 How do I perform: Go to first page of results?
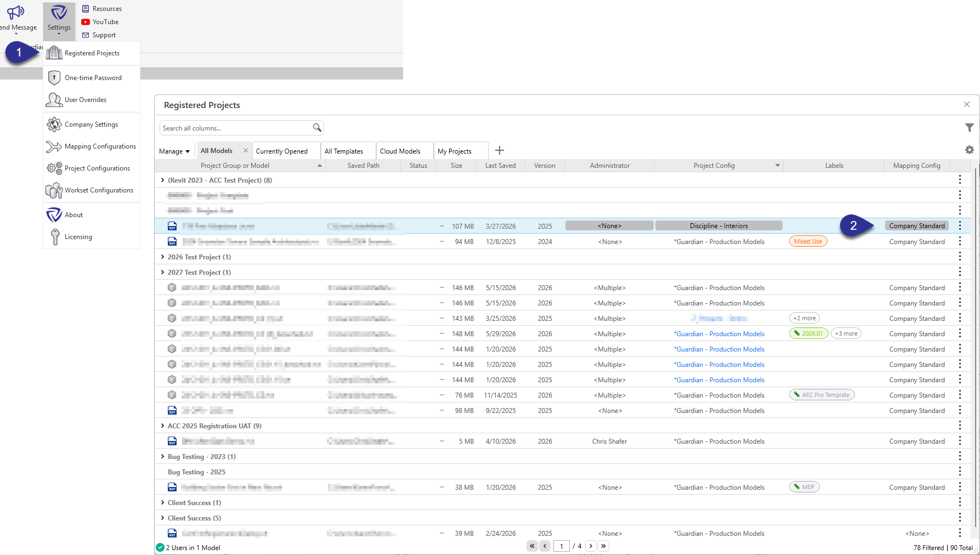[x=532, y=546]
